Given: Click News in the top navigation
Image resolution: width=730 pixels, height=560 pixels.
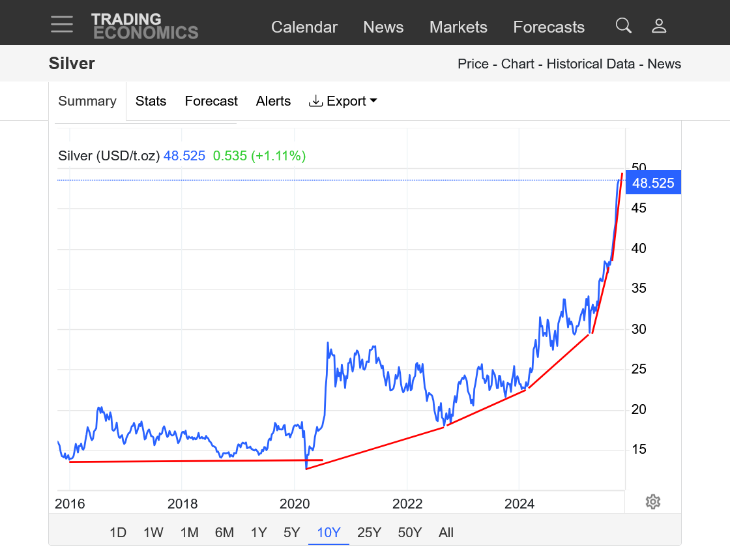Looking at the screenshot, I should pyautogui.click(x=383, y=27).
